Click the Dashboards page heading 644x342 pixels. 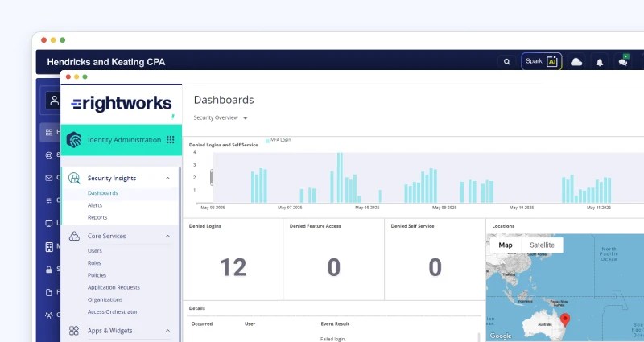(224, 100)
